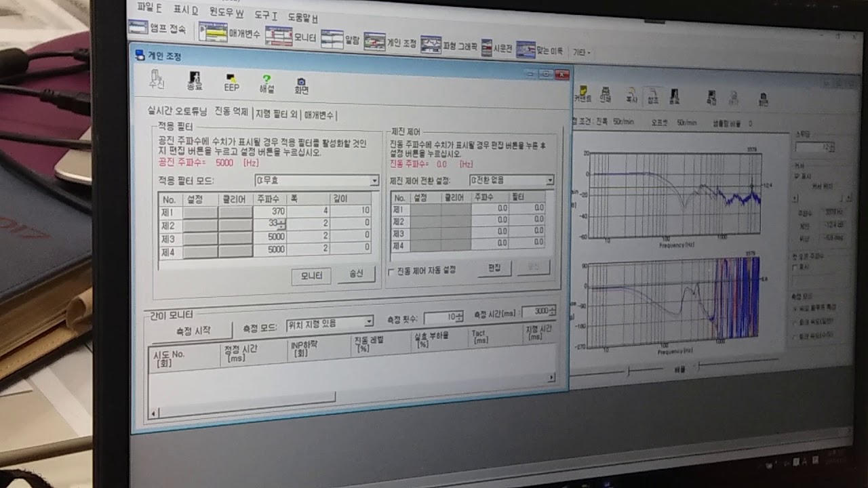Click the 참조 icon in graph window
The image size is (868, 488).
(653, 96)
